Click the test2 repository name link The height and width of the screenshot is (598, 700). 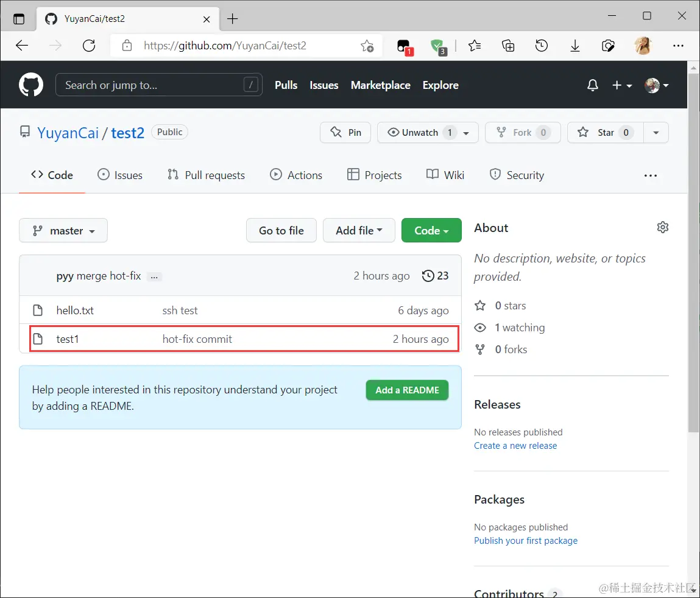point(128,133)
